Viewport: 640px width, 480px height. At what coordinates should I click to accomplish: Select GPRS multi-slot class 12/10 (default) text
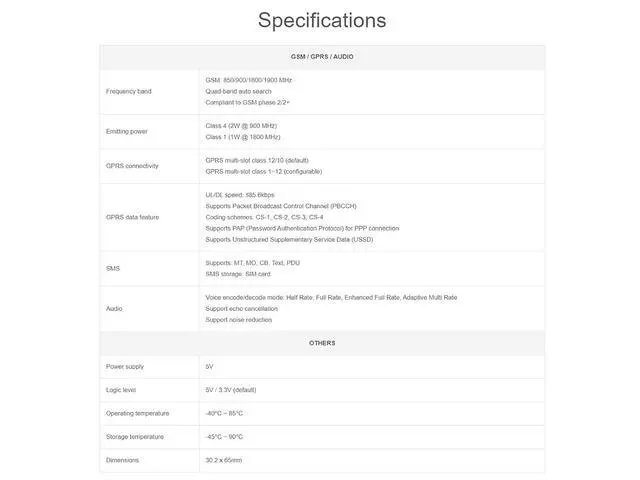(x=257, y=160)
